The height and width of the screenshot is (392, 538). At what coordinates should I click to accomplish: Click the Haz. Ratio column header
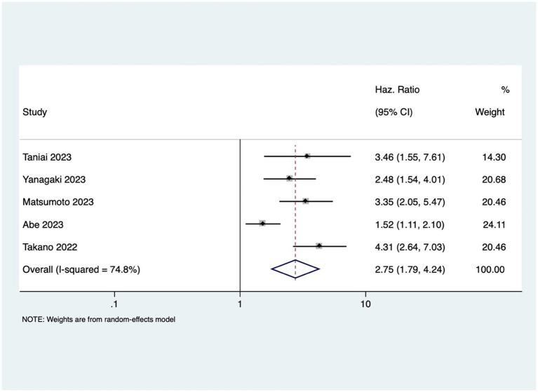point(397,90)
